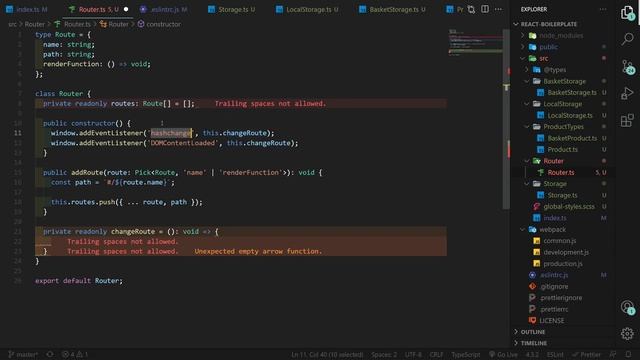Click the feedback icon in status bar
640x360 pixels.
pos(613,354)
